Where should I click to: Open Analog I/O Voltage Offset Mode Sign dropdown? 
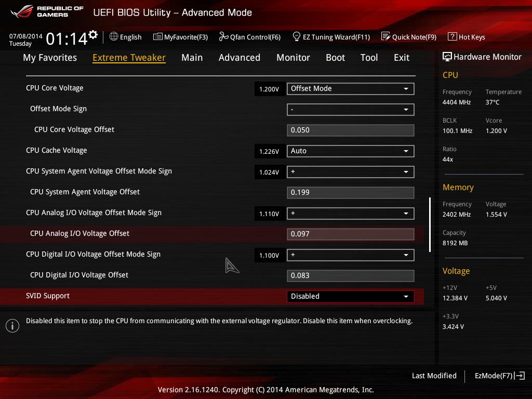(x=351, y=214)
